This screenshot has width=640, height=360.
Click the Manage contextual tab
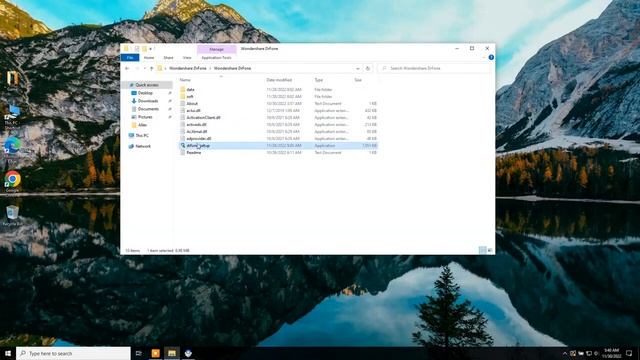coord(216,49)
